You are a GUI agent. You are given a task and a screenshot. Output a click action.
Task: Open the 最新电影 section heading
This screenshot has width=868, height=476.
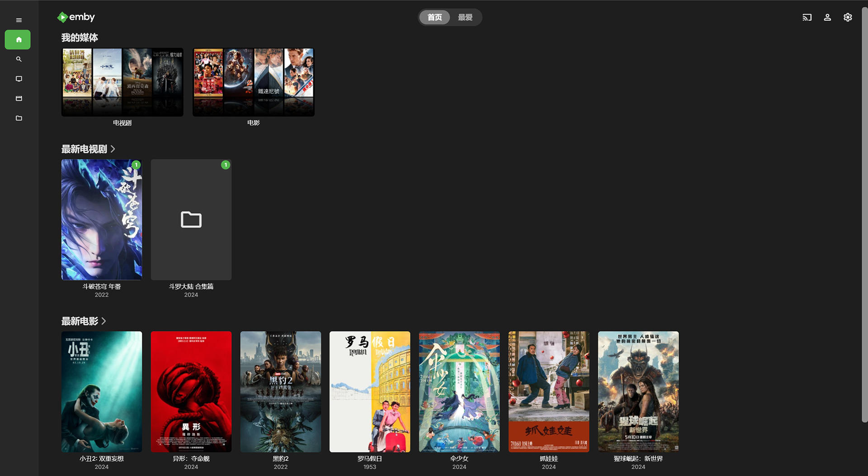point(80,321)
